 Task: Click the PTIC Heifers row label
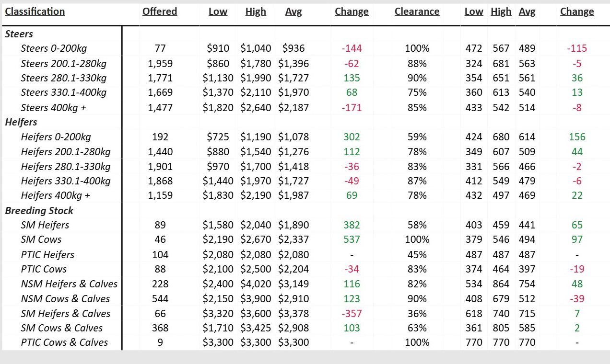[47, 255]
